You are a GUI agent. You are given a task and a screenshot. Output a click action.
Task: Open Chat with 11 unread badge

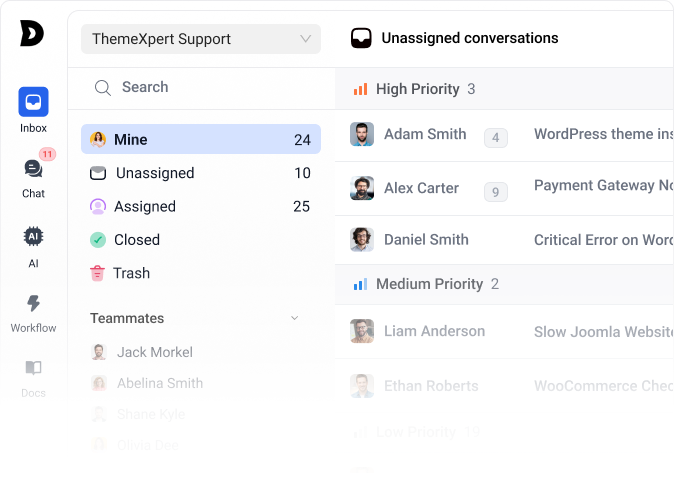33,169
